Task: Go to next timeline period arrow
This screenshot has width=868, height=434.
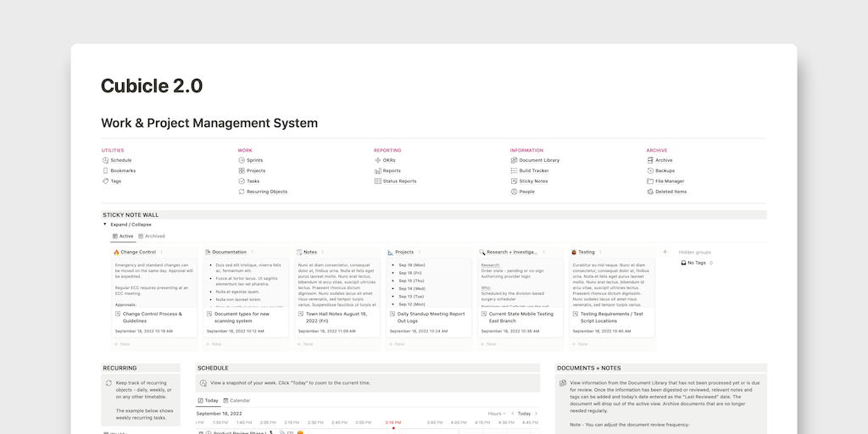Action: [x=536, y=414]
